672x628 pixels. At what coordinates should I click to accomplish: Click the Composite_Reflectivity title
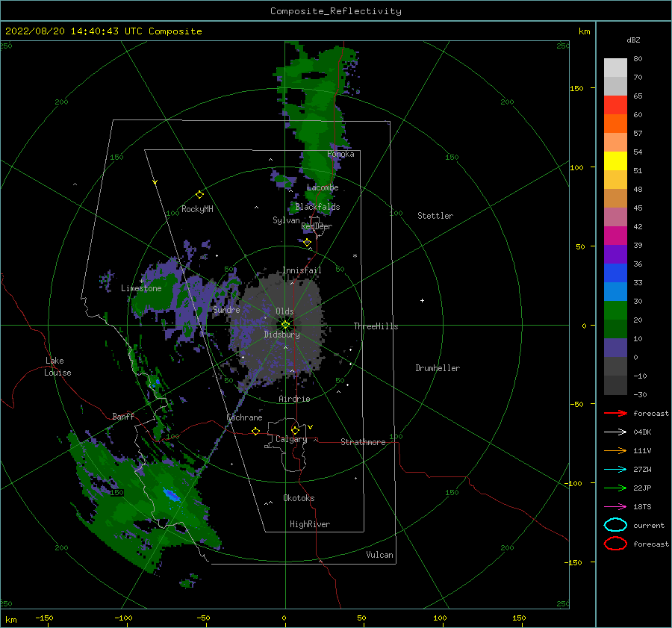click(336, 11)
